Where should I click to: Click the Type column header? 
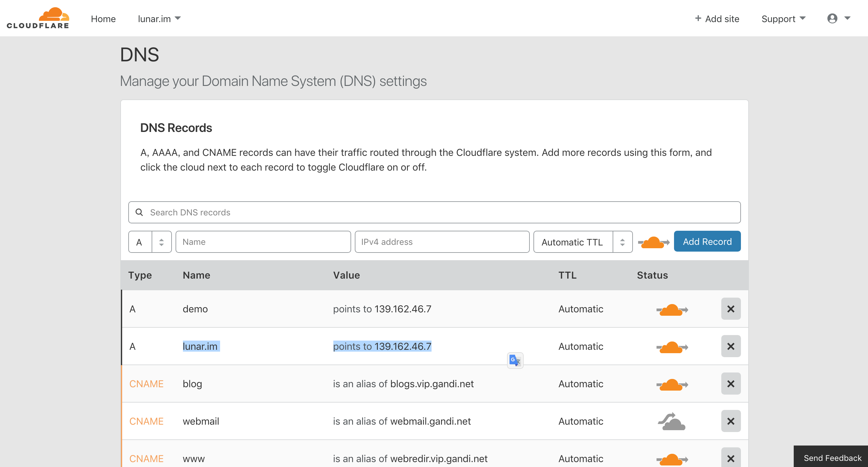click(x=140, y=275)
